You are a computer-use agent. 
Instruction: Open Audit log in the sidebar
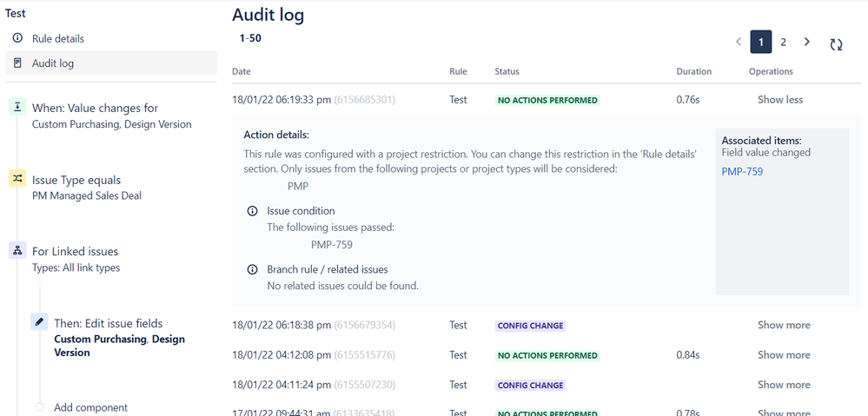(x=111, y=63)
